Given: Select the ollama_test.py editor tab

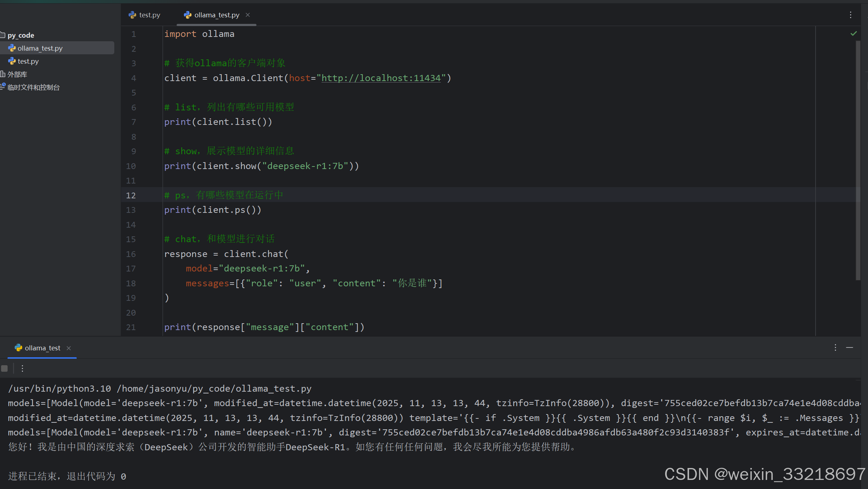Looking at the screenshot, I should [217, 15].
